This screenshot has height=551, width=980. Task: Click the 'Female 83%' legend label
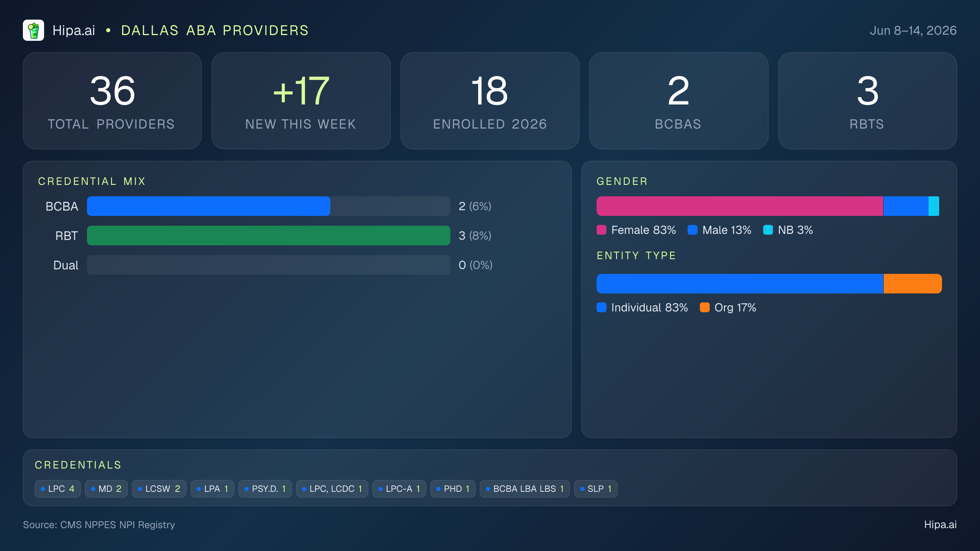point(644,230)
